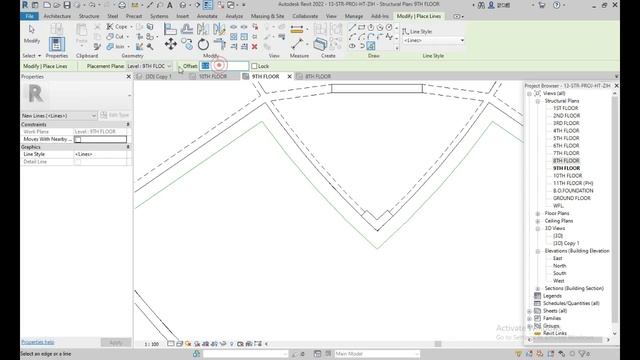The width and height of the screenshot is (640, 360).
Task: Select Legends in Project Browser
Action: click(x=552, y=296)
